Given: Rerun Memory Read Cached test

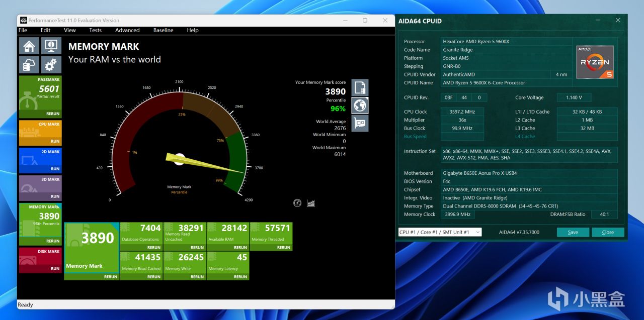Looking at the screenshot, I should (154, 277).
